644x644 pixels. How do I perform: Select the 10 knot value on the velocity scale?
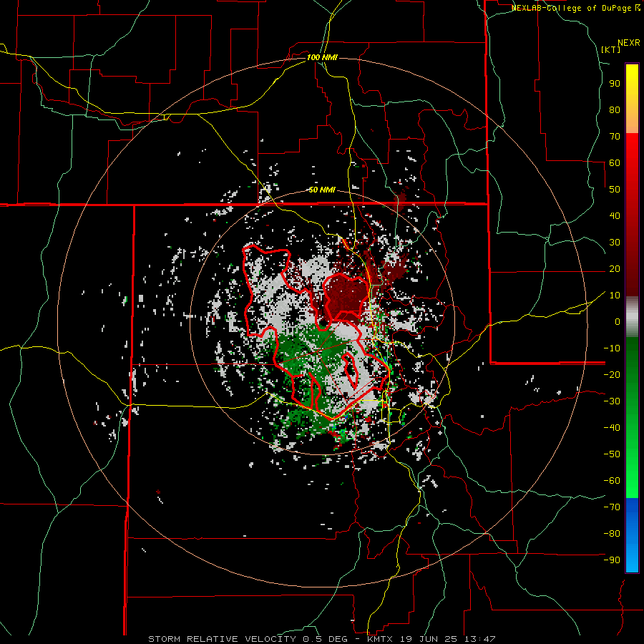pyautogui.click(x=615, y=296)
